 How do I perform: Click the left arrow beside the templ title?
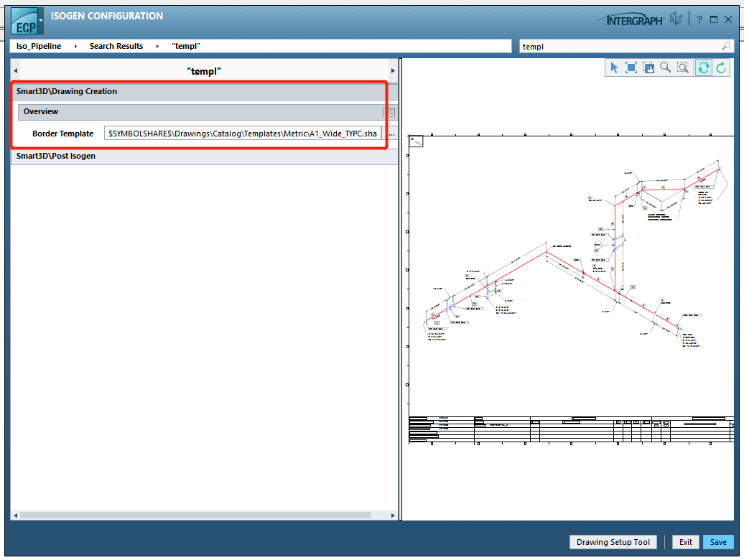click(15, 71)
